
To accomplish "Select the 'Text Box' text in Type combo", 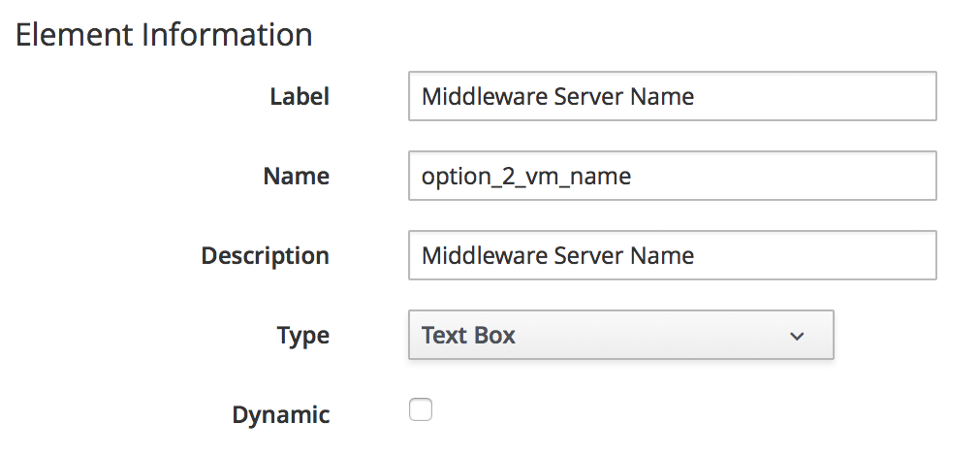I will [x=468, y=336].
